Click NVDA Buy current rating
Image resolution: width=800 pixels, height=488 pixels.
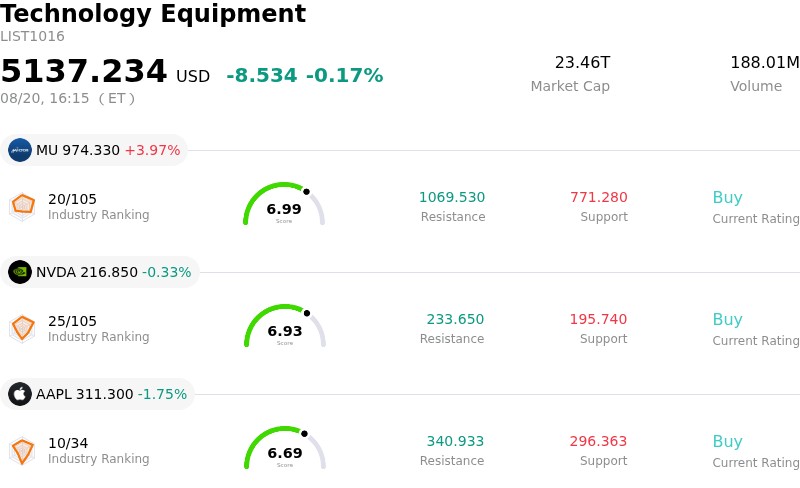727,320
